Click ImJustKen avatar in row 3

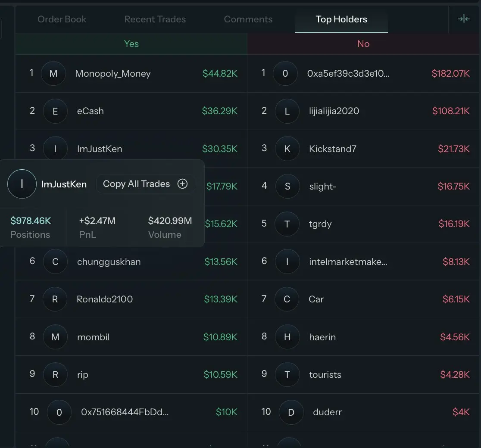tap(55, 149)
